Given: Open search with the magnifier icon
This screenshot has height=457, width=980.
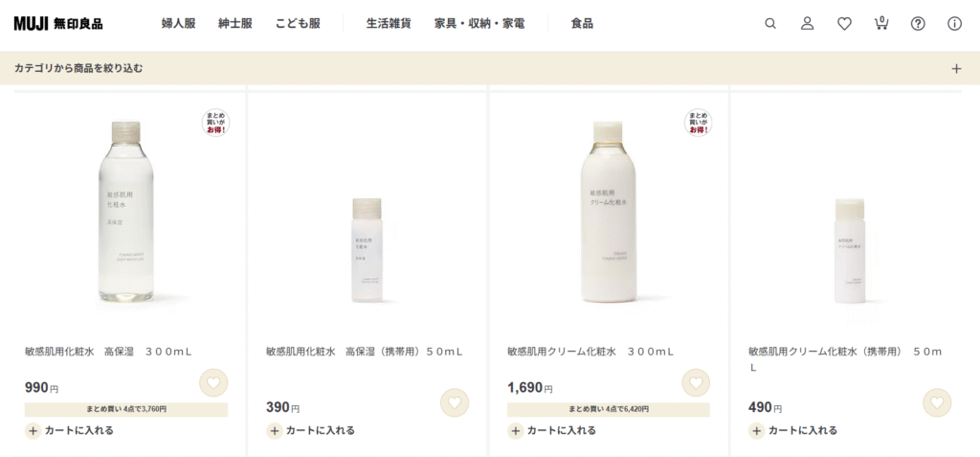Looking at the screenshot, I should 770,24.
